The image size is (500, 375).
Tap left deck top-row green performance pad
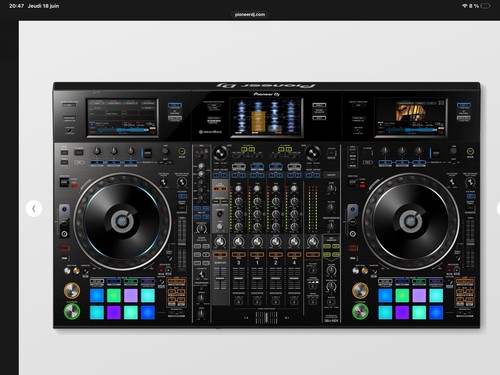point(114,295)
